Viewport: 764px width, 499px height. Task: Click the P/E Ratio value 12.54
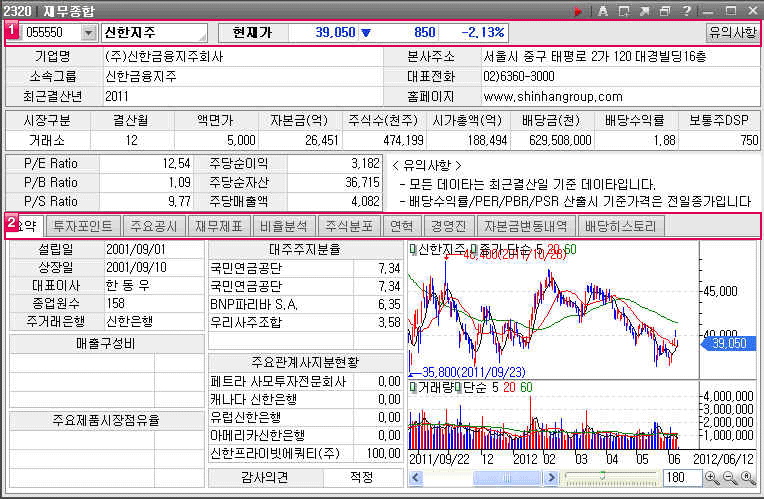click(176, 163)
